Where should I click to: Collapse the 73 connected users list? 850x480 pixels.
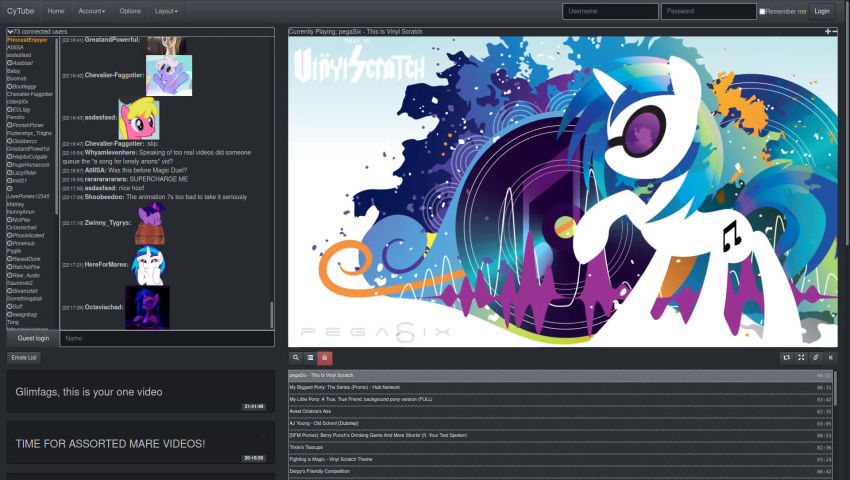click(x=10, y=31)
